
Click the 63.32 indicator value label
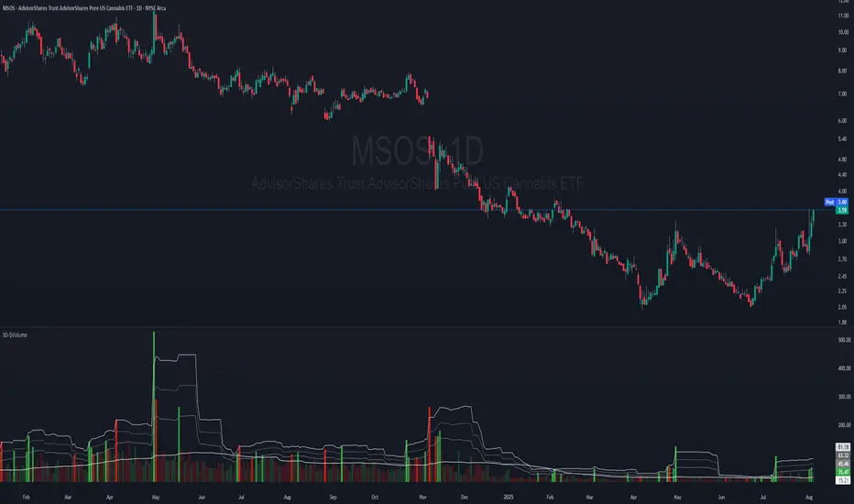843,455
